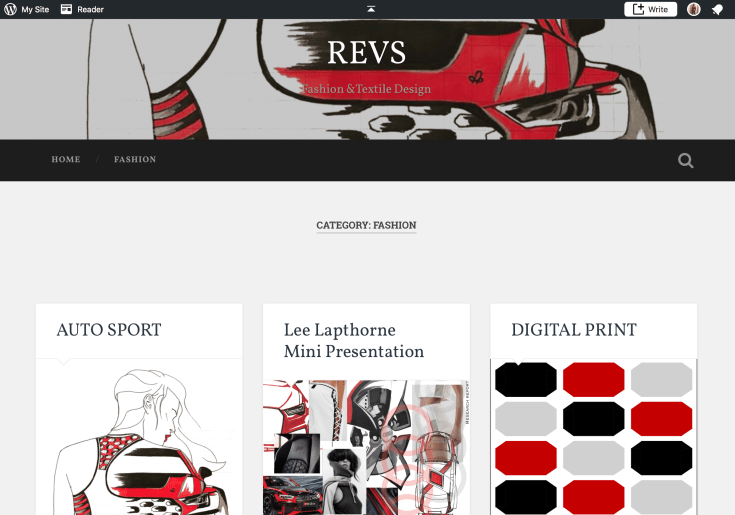
Task: Open Lee Lapthorne collage thumbnail
Action: [x=366, y=447]
